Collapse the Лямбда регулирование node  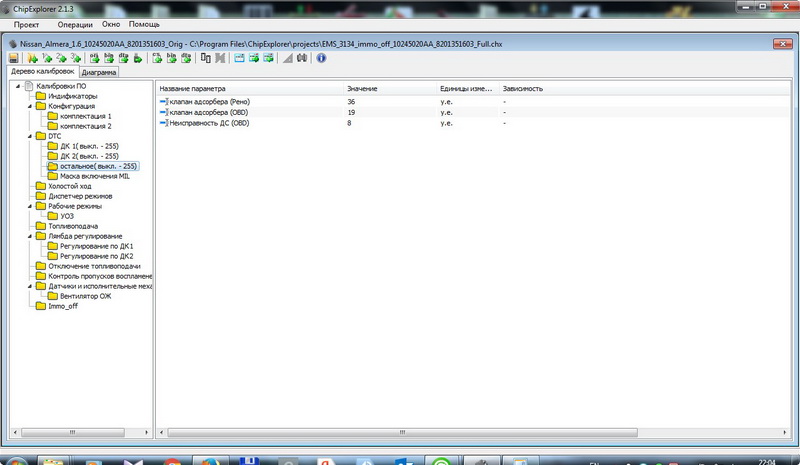coord(27,236)
